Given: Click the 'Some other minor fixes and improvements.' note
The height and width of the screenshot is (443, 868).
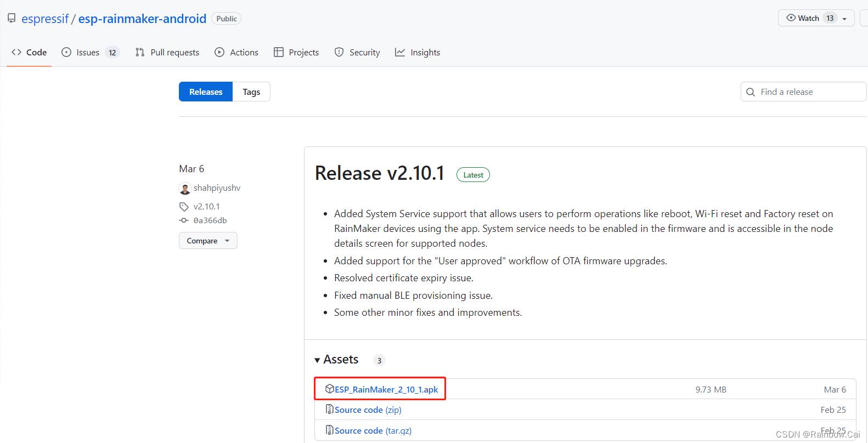Looking at the screenshot, I should click(428, 313).
